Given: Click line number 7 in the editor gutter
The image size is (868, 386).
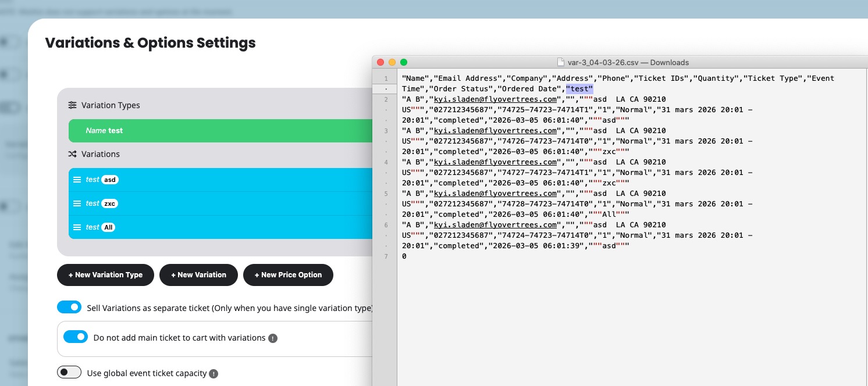Looking at the screenshot, I should [x=385, y=256].
